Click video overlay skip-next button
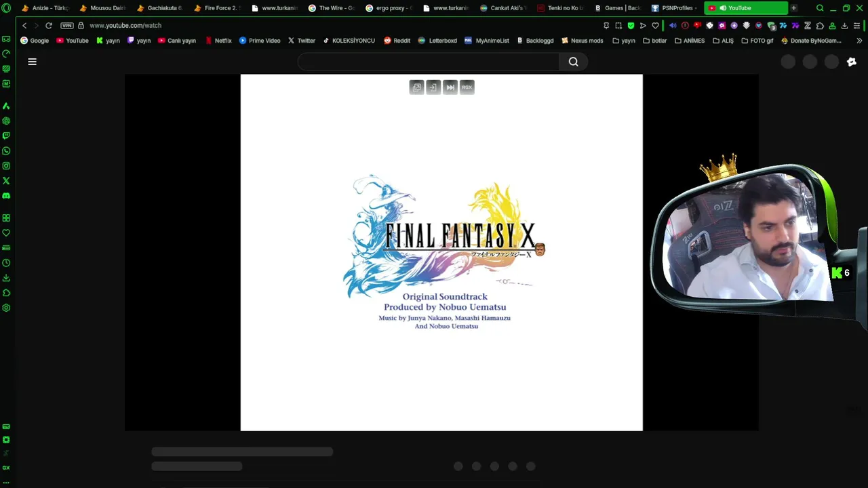 450,87
